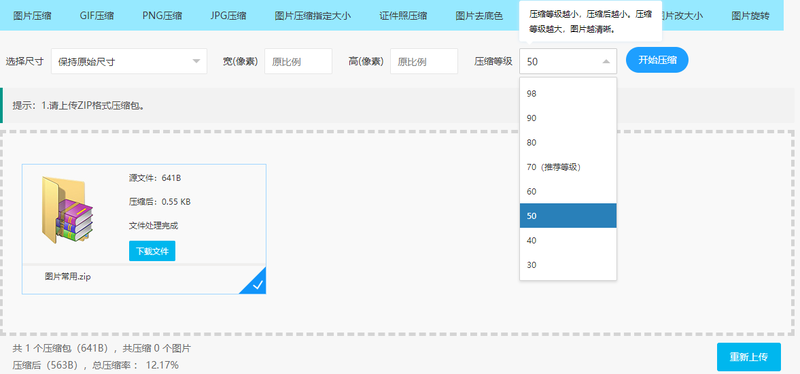
Task: Open the 图片去底色 tab
Action: pyautogui.click(x=479, y=16)
